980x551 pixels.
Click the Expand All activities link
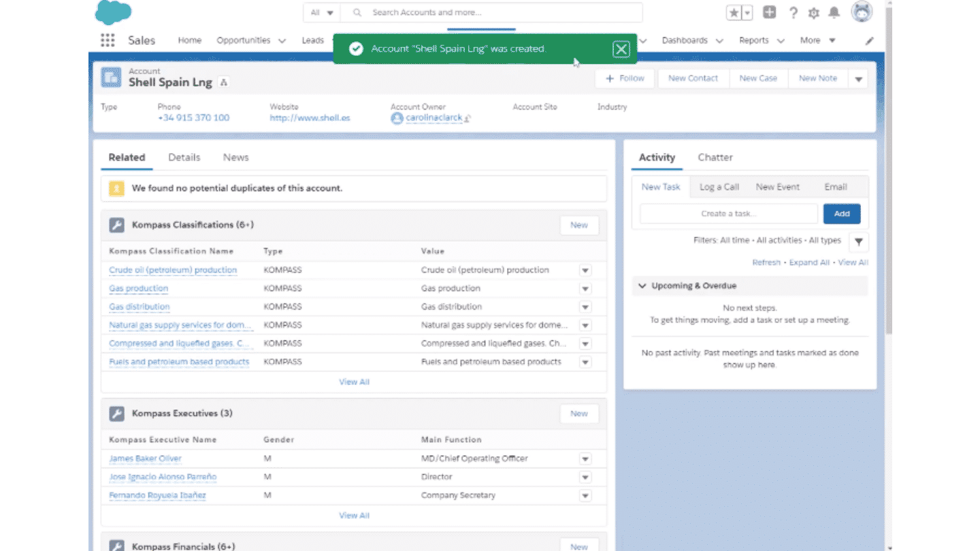pyautogui.click(x=809, y=263)
